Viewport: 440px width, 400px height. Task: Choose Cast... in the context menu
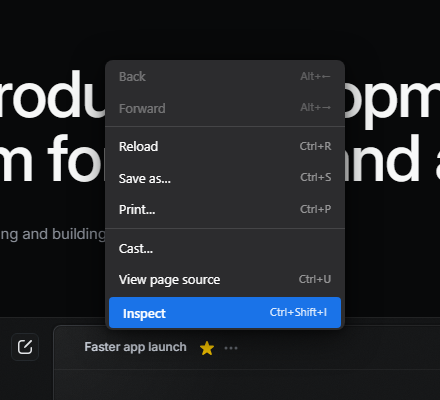[x=225, y=248]
